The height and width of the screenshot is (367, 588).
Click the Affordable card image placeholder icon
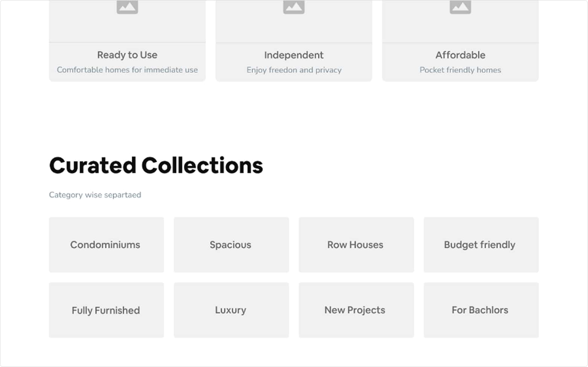coord(460,7)
